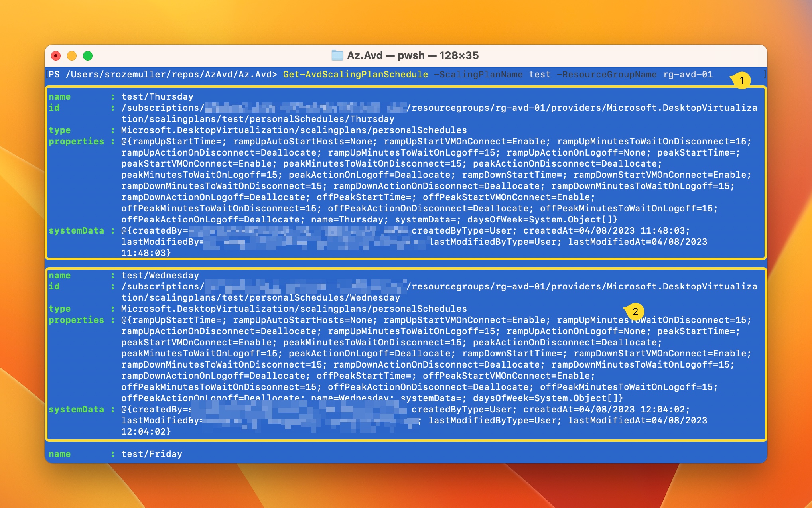Click the rg-avd-01 argument in command

click(688, 75)
